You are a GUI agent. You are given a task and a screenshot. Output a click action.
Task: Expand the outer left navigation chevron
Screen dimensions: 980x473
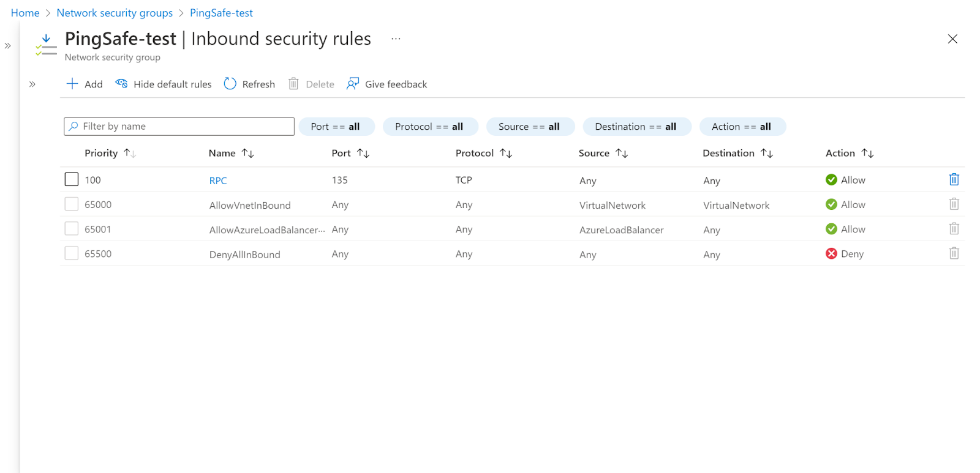(x=8, y=46)
